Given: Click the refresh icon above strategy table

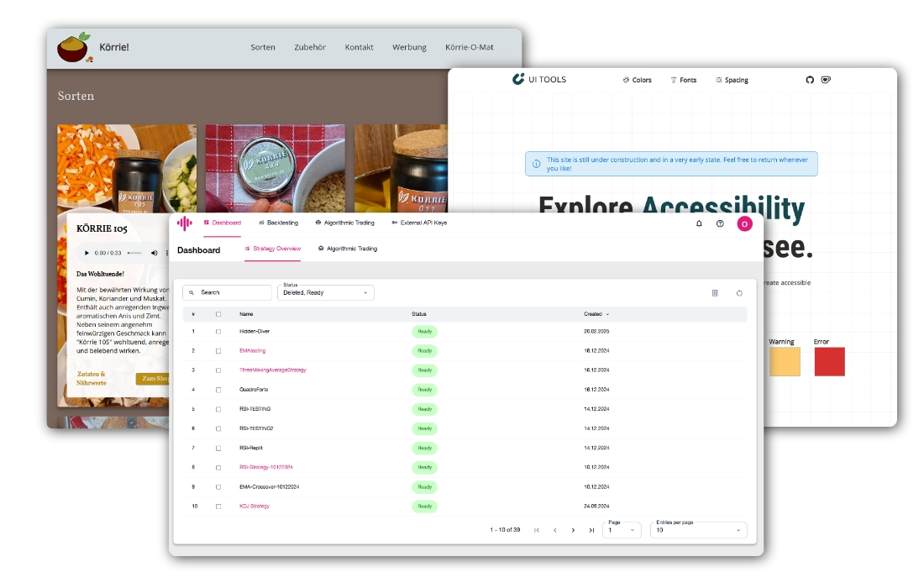Looking at the screenshot, I should pyautogui.click(x=739, y=293).
